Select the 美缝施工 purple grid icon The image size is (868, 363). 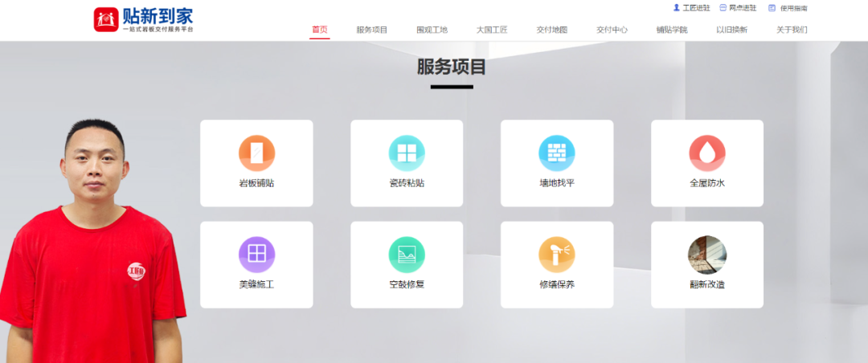[256, 255]
